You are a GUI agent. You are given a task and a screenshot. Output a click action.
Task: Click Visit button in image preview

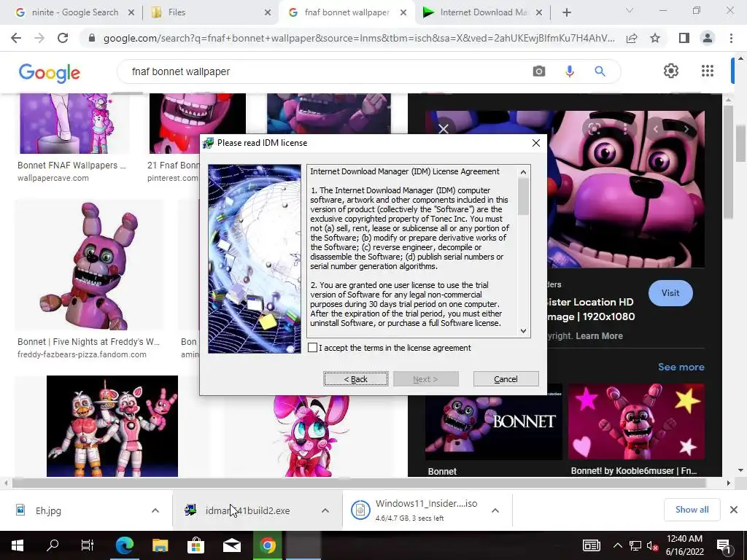coord(670,293)
